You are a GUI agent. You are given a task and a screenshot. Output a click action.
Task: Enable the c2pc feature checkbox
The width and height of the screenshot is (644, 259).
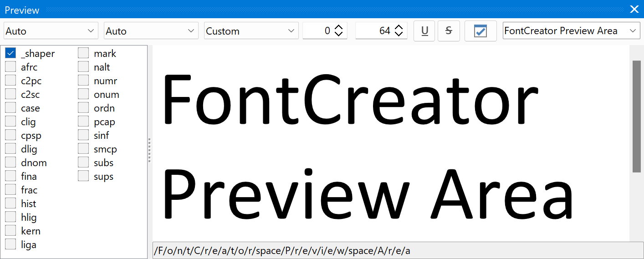10,81
